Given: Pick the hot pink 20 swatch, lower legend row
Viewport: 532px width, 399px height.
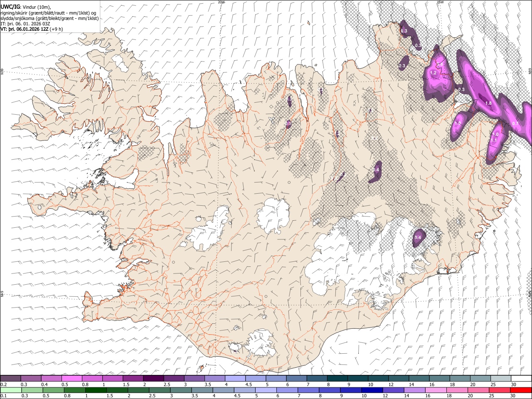Looking at the screenshot, I should pyautogui.click(x=478, y=390).
